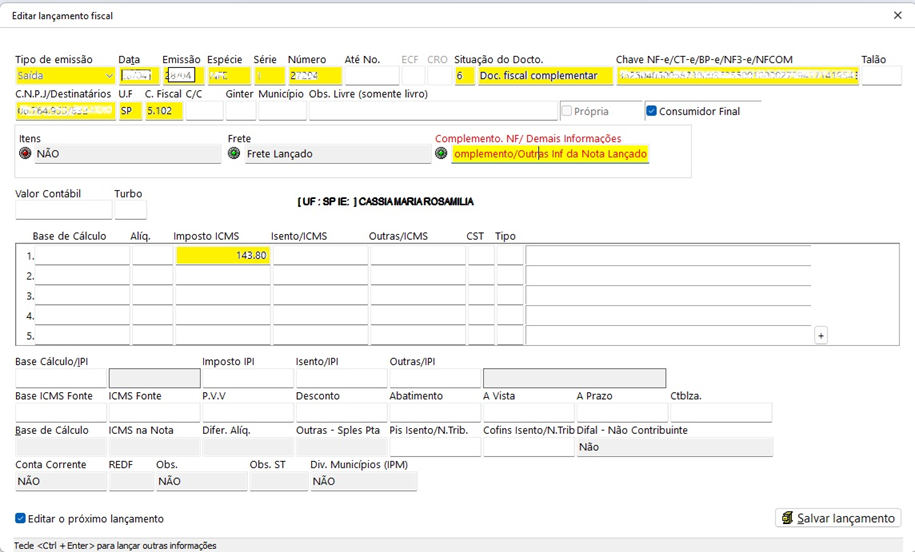915x552 pixels.
Task: Click the Desconto field
Action: pyautogui.click(x=341, y=413)
